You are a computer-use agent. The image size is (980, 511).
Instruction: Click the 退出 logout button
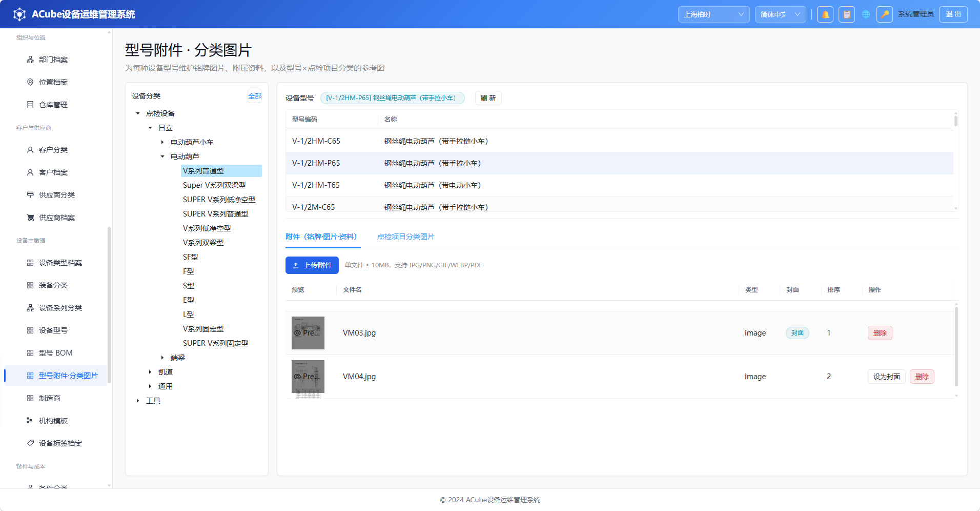point(953,14)
